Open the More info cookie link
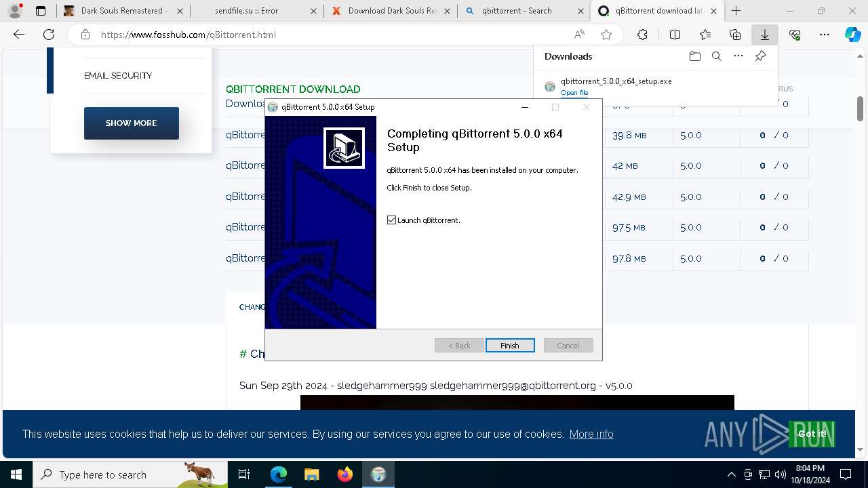 591,434
